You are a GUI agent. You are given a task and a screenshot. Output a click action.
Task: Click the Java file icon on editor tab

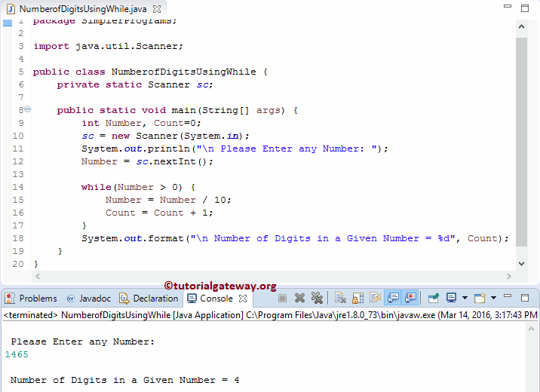11,9
